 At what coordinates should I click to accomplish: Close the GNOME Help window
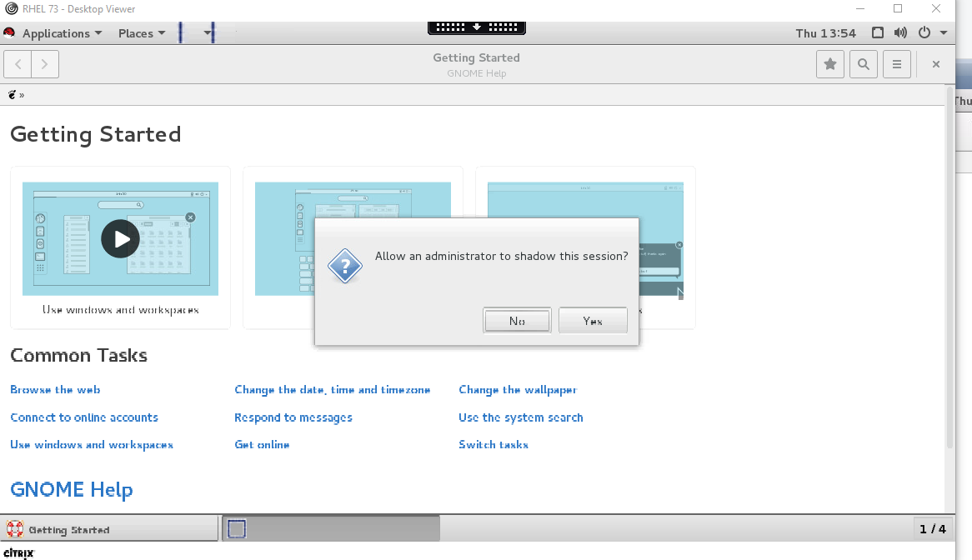point(936,64)
